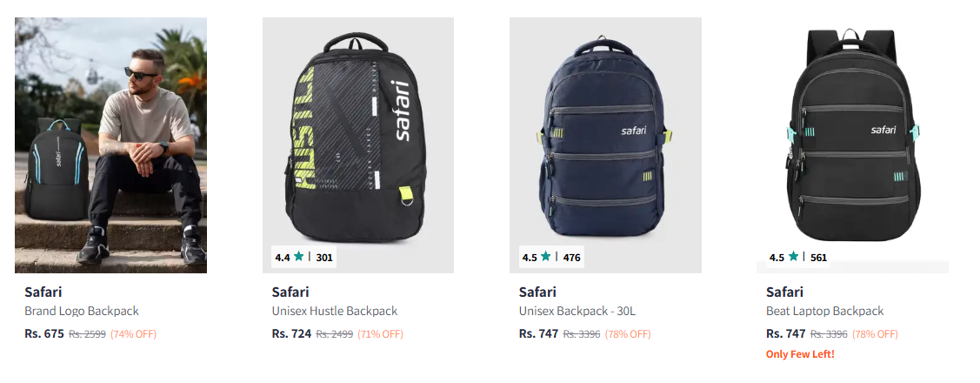Image resolution: width=980 pixels, height=383 pixels.
Task: Click the Safari brand name above Brand Logo Backpack
Action: point(43,292)
